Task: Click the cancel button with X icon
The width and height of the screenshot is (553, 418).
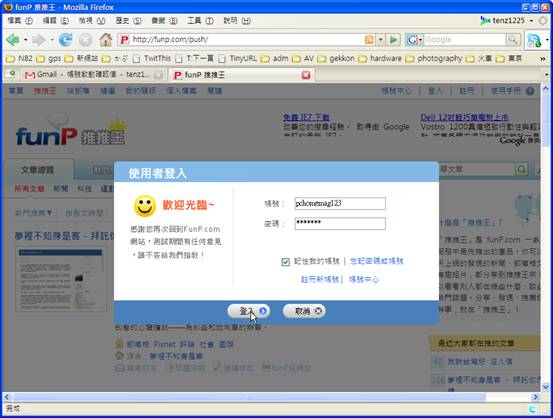Action: tap(304, 311)
